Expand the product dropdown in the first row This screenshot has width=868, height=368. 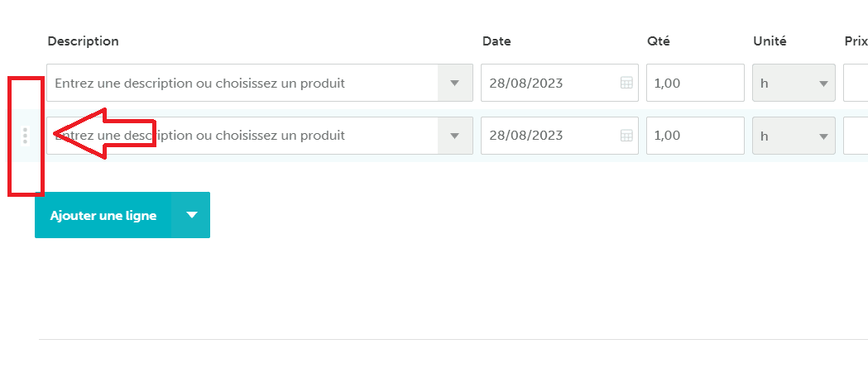pos(455,83)
